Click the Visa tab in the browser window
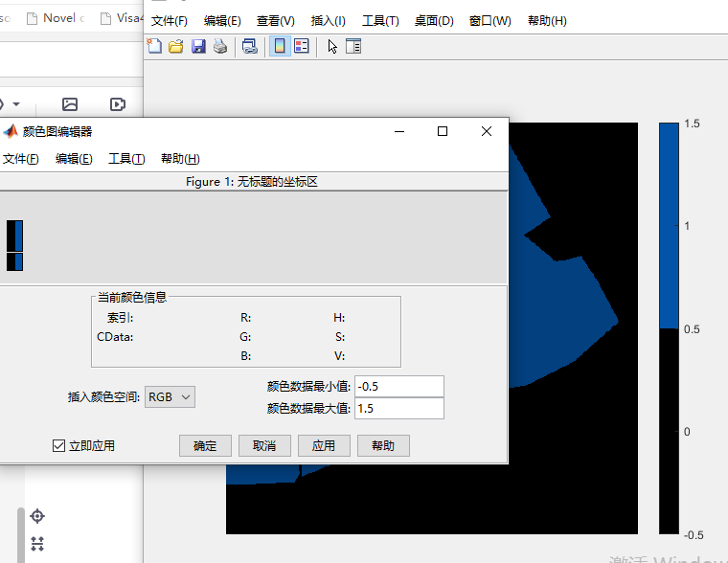The width and height of the screenshot is (728, 563). click(x=122, y=18)
